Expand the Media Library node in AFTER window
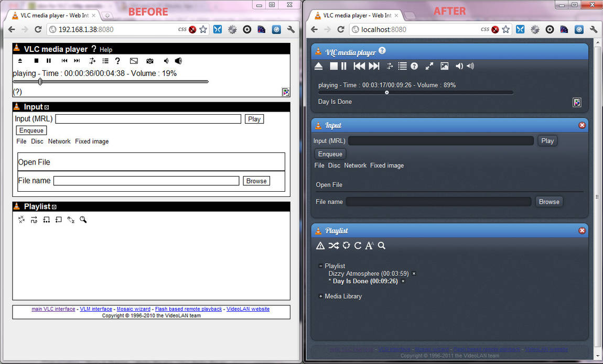The image size is (603, 364). click(x=321, y=296)
